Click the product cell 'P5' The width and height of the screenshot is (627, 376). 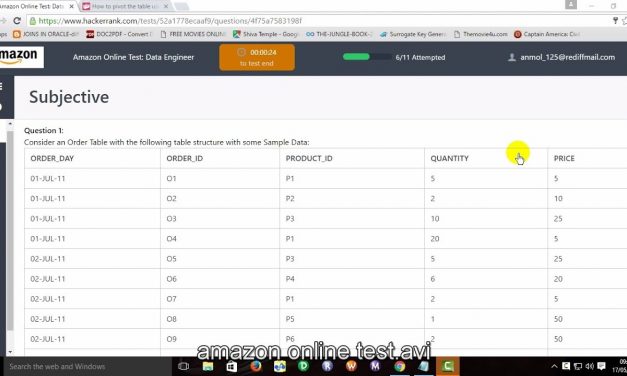(290, 319)
